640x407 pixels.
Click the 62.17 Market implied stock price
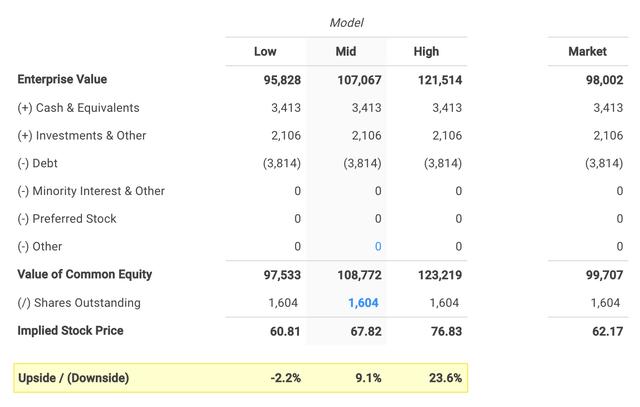(x=605, y=331)
